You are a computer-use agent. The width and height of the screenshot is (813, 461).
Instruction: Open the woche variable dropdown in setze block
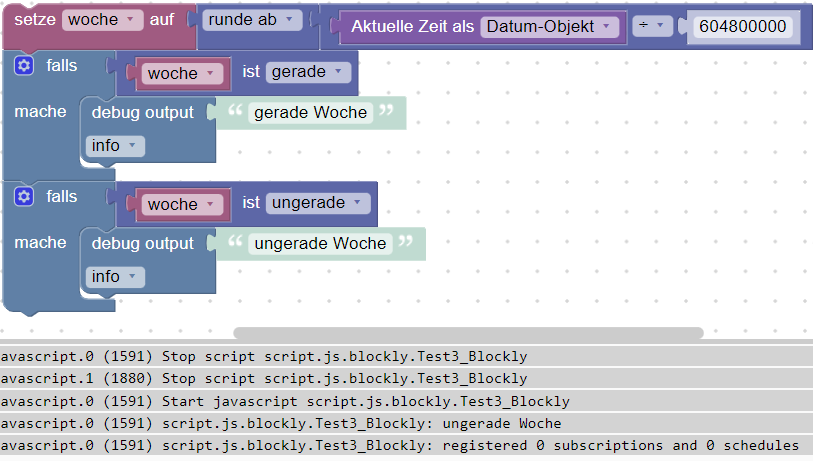(103, 20)
